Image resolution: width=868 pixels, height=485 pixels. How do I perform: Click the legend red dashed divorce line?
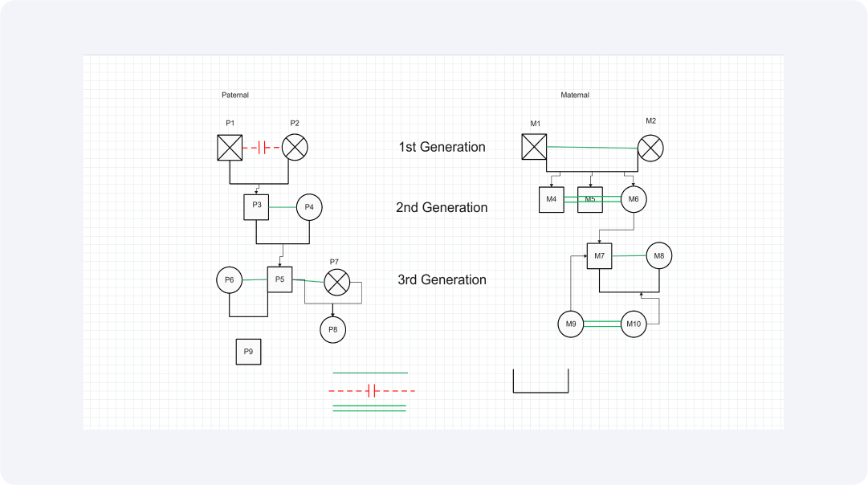(x=372, y=391)
